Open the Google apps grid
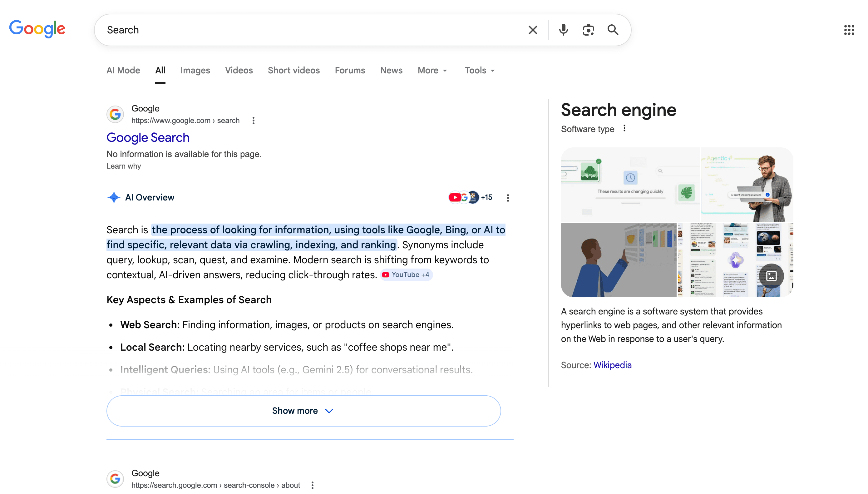Image resolution: width=868 pixels, height=494 pixels. (849, 30)
